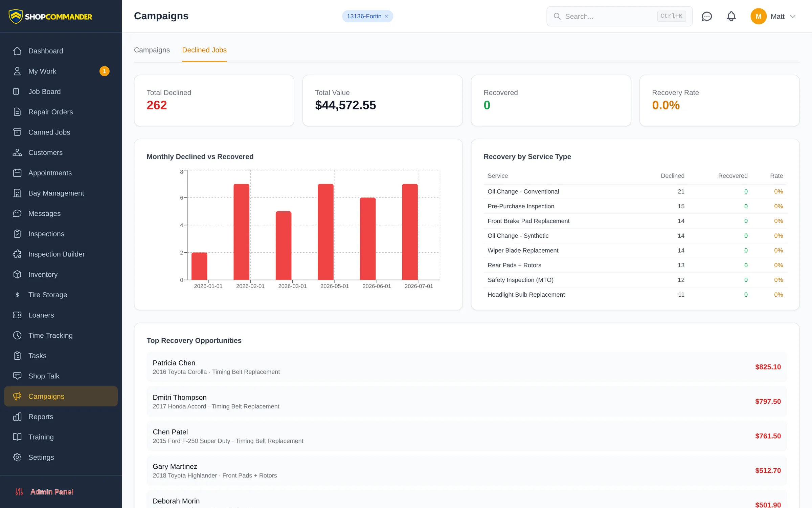This screenshot has height=508, width=812.
Task: Click the ShopCommander shield logo
Action: click(x=16, y=16)
